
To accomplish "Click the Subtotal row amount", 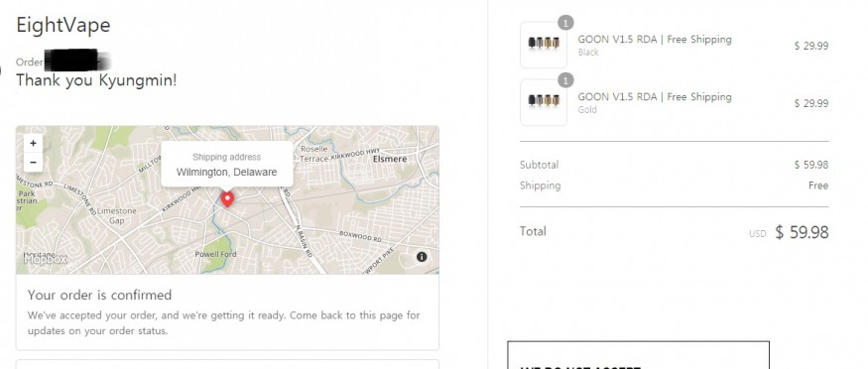I will (x=811, y=165).
